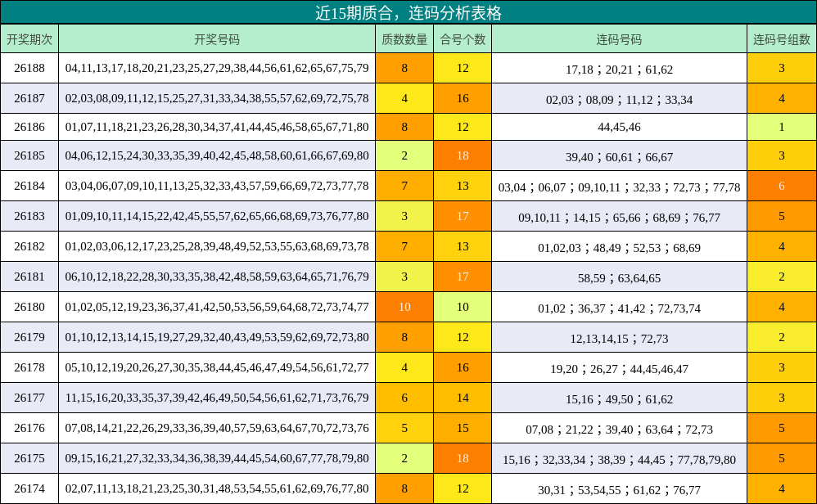Select period number 26180
This screenshot has height=504, width=817.
point(29,307)
